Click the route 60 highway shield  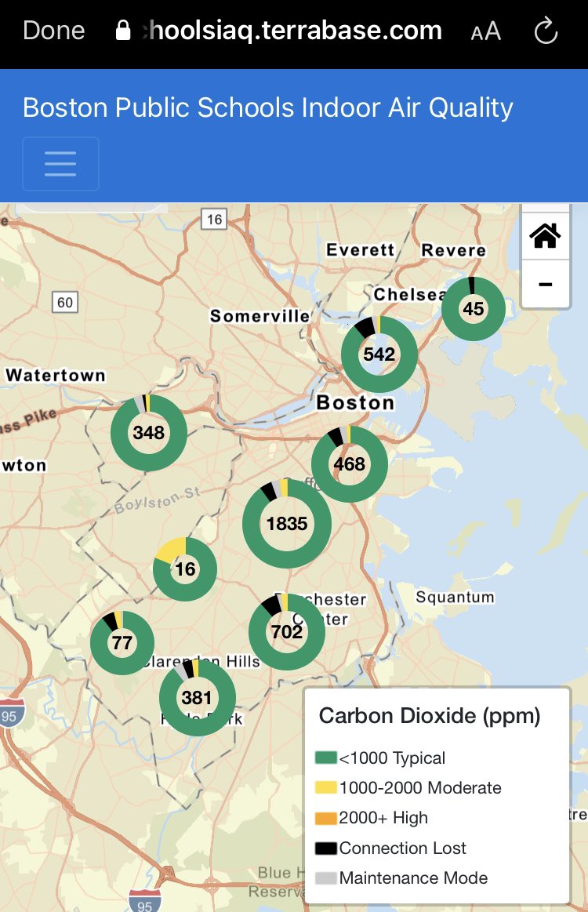point(65,303)
